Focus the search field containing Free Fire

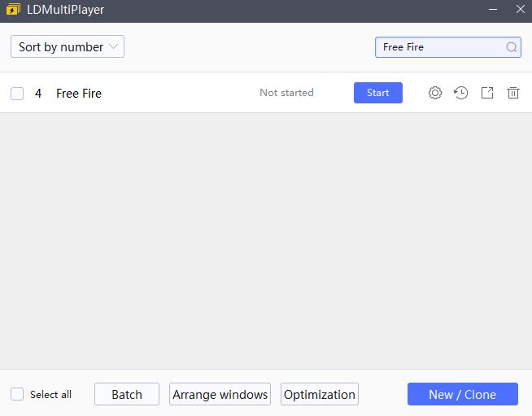coord(448,47)
